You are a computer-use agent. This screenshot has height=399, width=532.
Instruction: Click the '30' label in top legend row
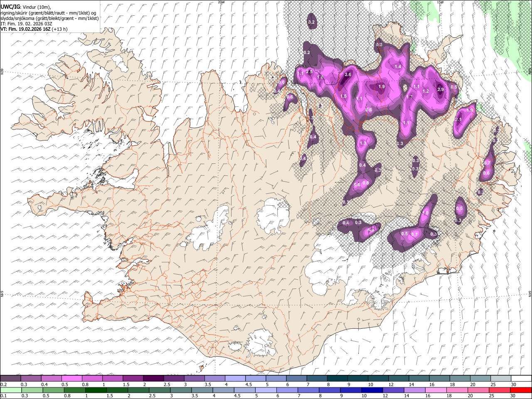(x=514, y=384)
